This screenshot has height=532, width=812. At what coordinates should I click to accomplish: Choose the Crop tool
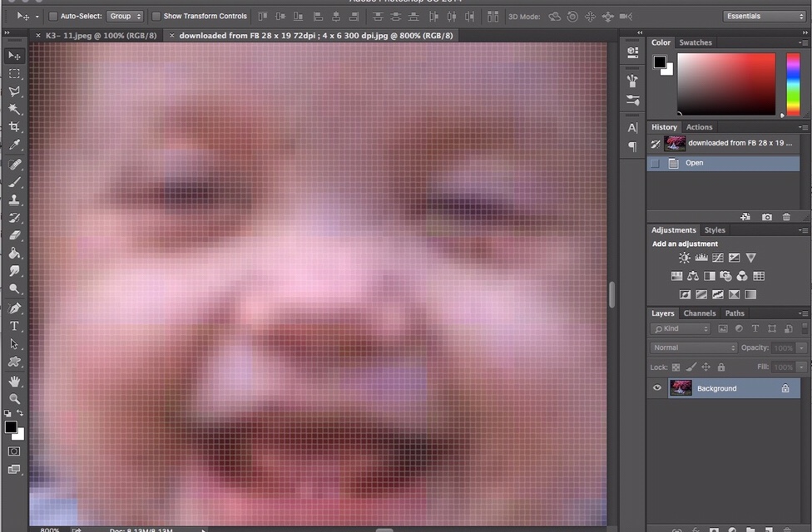pos(14,127)
